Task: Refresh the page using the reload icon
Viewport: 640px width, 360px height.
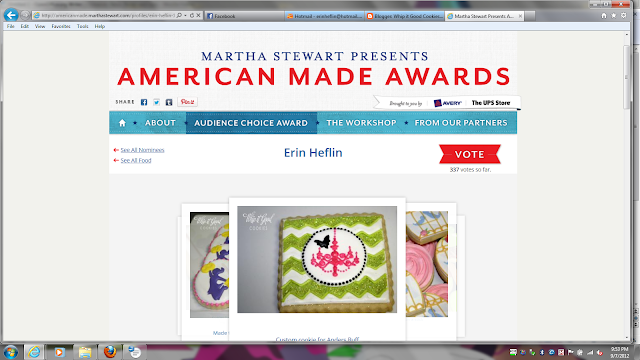Action: (x=192, y=16)
